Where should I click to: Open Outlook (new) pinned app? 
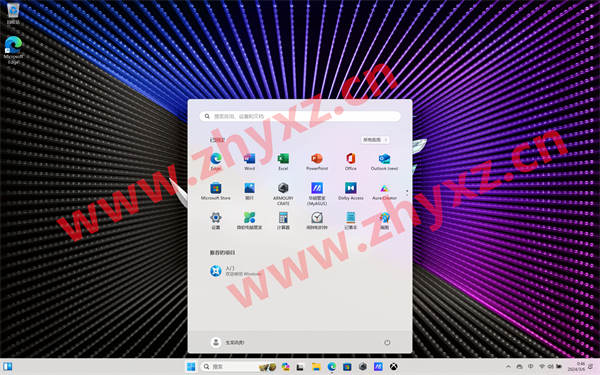pyautogui.click(x=384, y=161)
